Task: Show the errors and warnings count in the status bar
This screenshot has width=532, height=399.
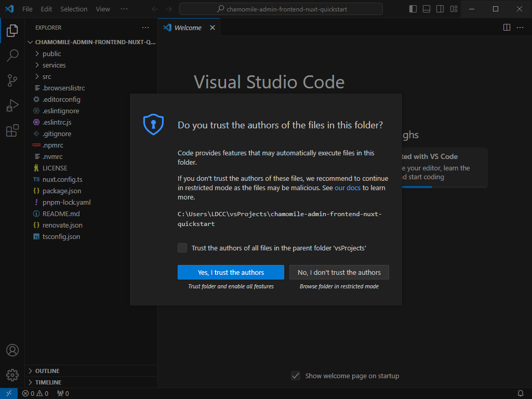Action: click(x=35, y=394)
